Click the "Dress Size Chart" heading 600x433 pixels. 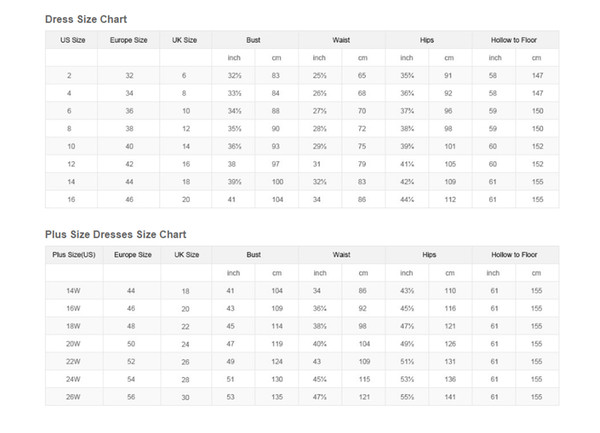[86, 20]
